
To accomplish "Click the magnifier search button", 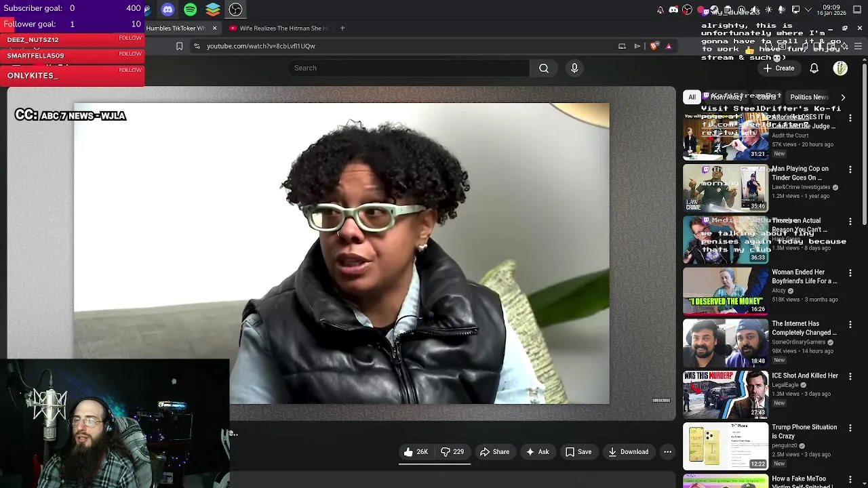I will (544, 68).
